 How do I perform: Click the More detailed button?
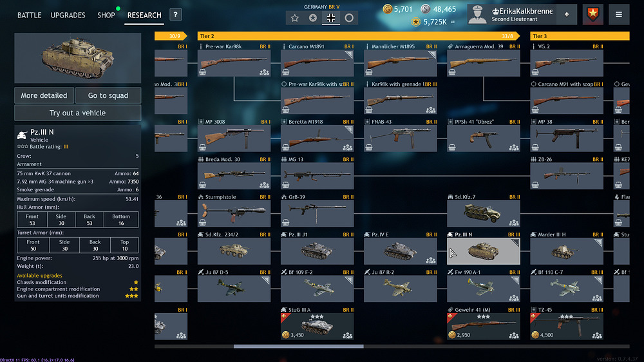click(x=44, y=95)
